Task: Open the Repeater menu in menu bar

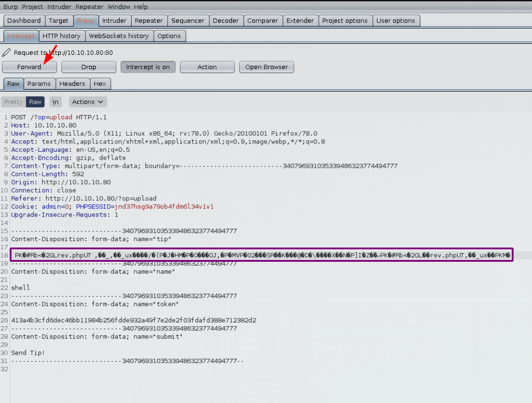Action: pos(89,7)
